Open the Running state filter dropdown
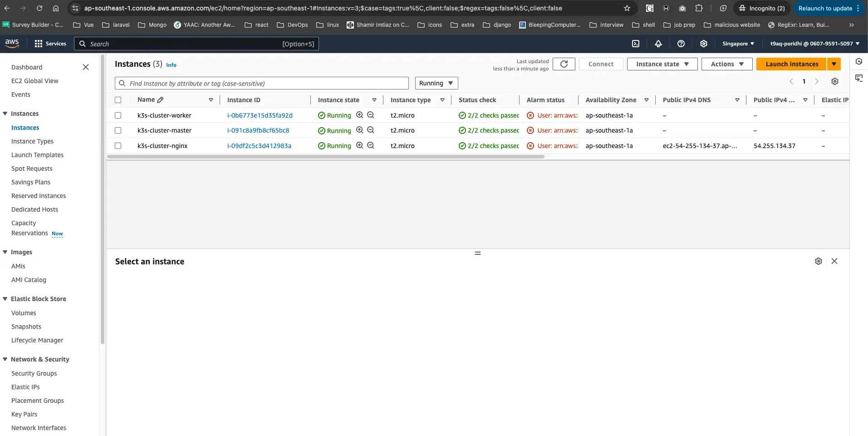868x436 pixels. (436, 83)
